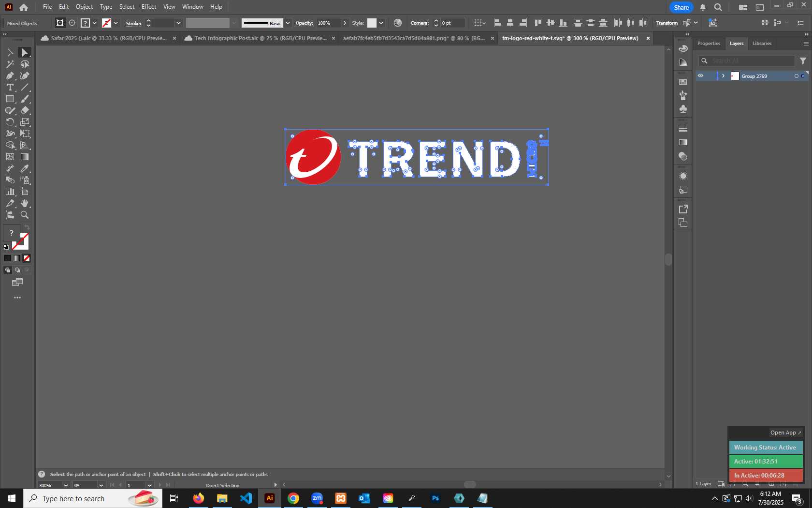Set None fill mode button
This screenshot has height=508, width=812.
[27, 258]
